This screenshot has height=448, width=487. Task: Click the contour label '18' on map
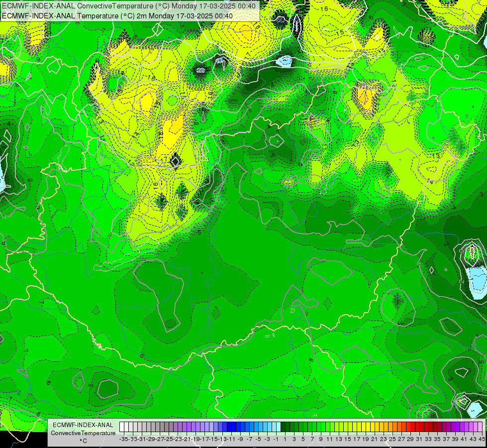click(x=257, y=25)
